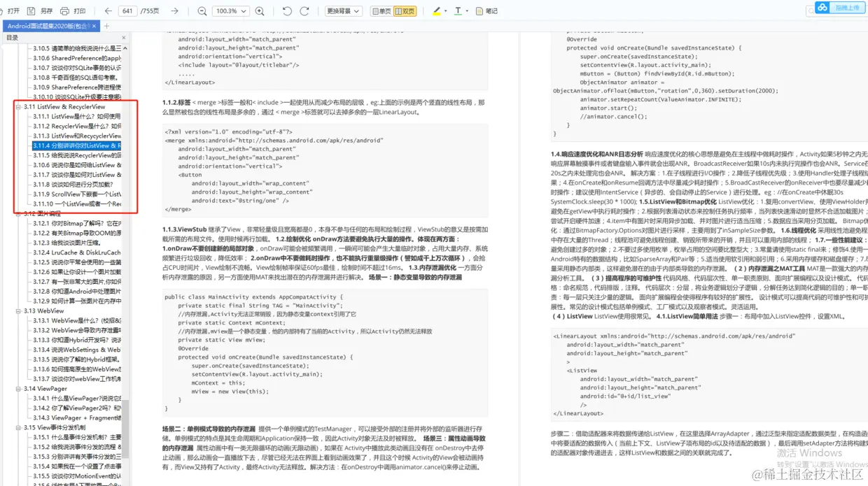Switch to double page view (双页)

pyautogui.click(x=405, y=11)
